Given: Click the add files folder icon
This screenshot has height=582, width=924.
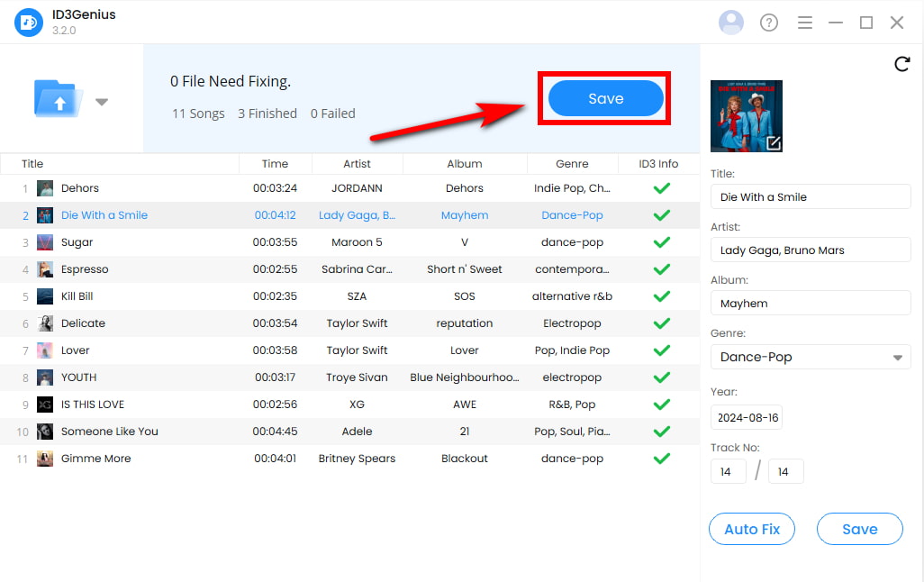Looking at the screenshot, I should [57, 98].
